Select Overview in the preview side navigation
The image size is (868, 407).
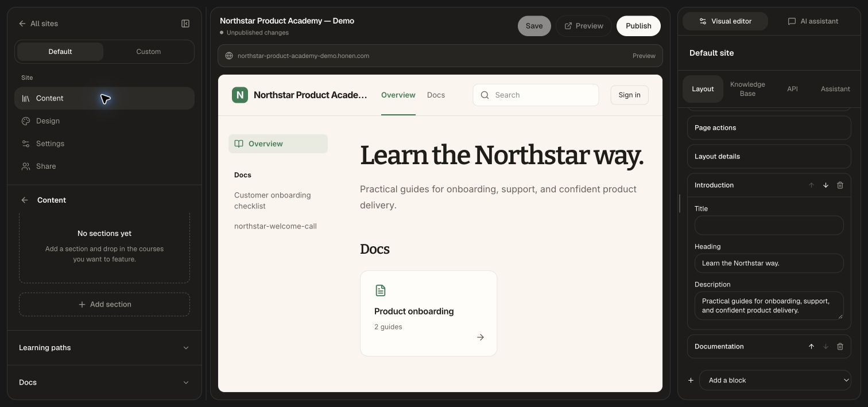(x=278, y=144)
